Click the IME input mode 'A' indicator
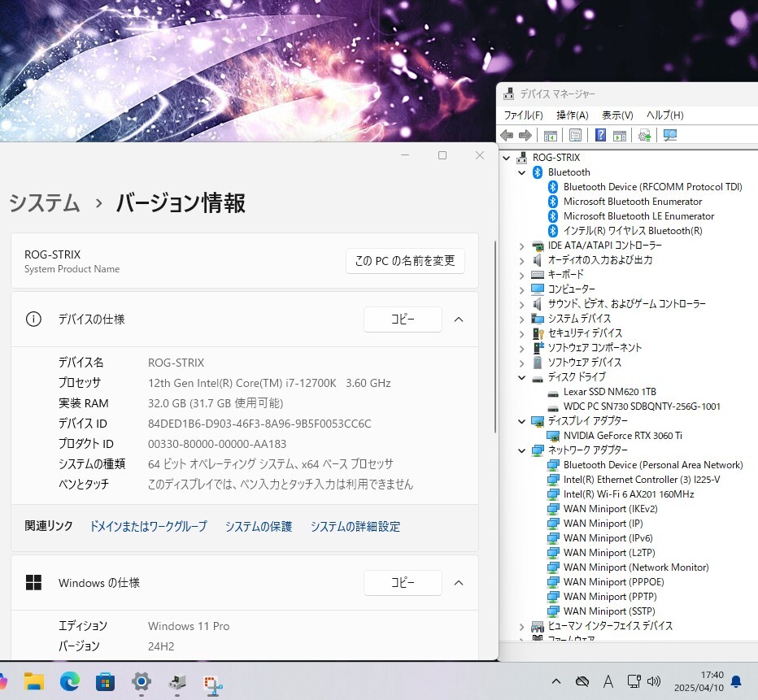 pos(608,681)
